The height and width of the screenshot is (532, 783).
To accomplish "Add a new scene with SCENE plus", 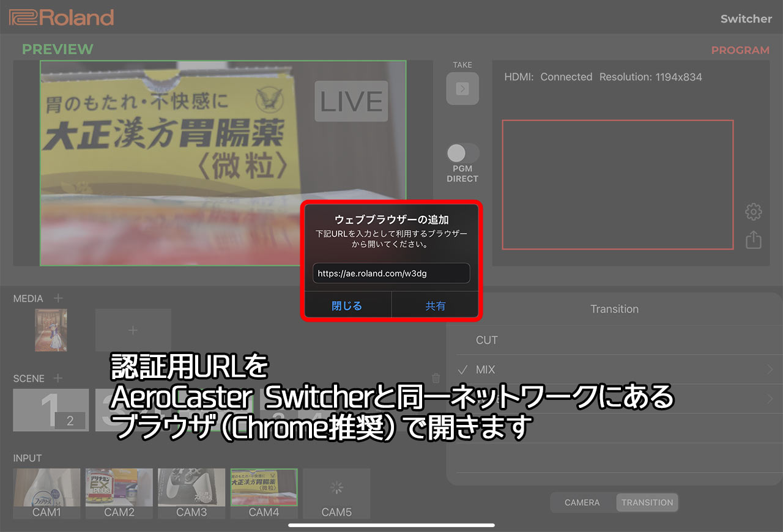I will tap(58, 378).
